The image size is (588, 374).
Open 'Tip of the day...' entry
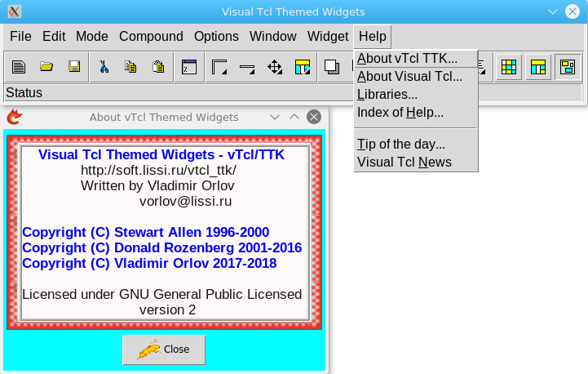[x=401, y=145]
